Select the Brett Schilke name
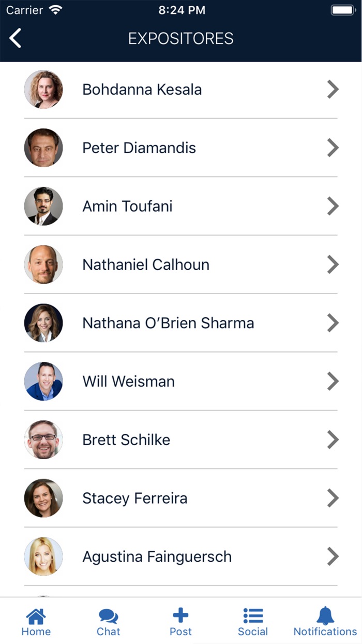 tap(126, 440)
